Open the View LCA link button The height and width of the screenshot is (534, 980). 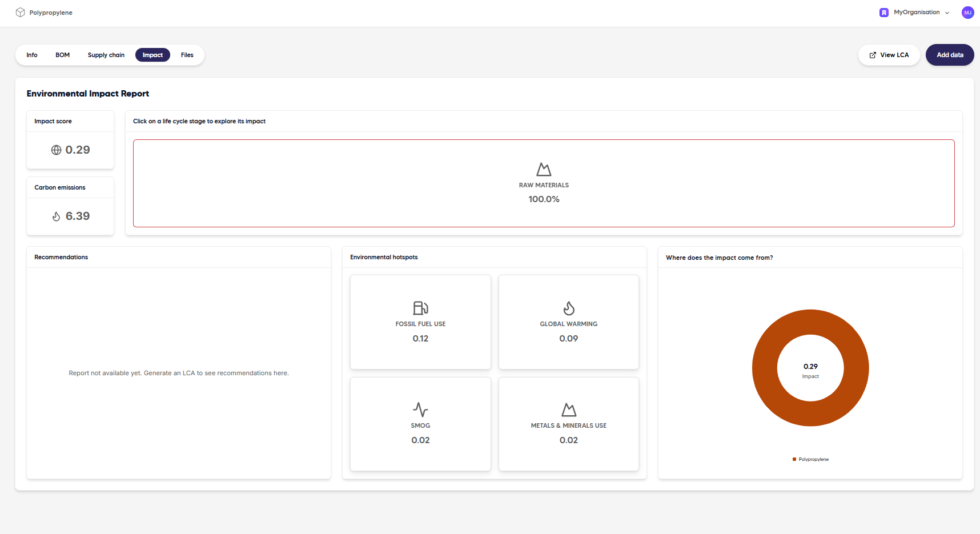coord(889,55)
